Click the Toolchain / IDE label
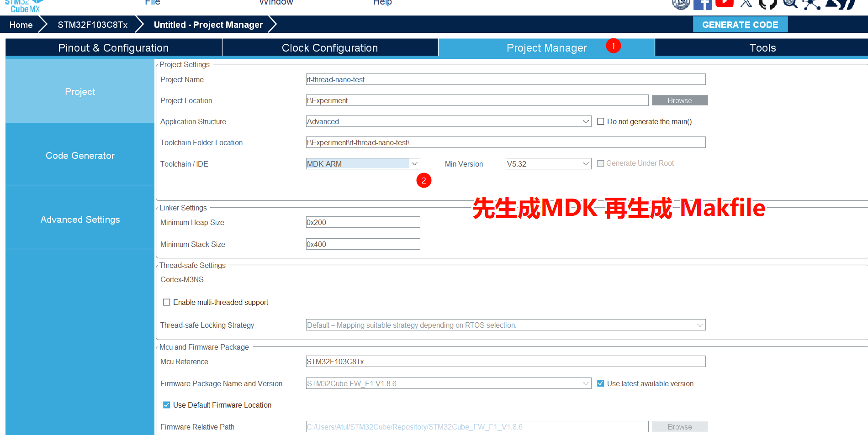This screenshot has height=435, width=868. (x=184, y=164)
